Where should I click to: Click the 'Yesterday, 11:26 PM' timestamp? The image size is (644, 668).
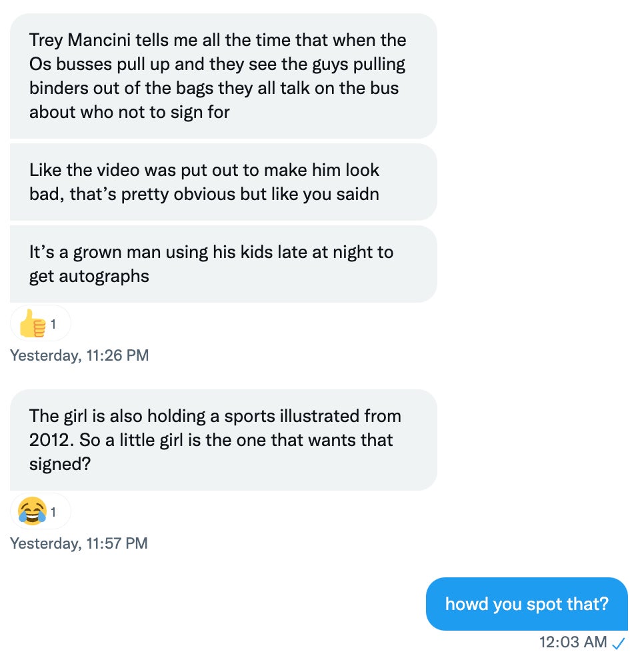point(79,355)
